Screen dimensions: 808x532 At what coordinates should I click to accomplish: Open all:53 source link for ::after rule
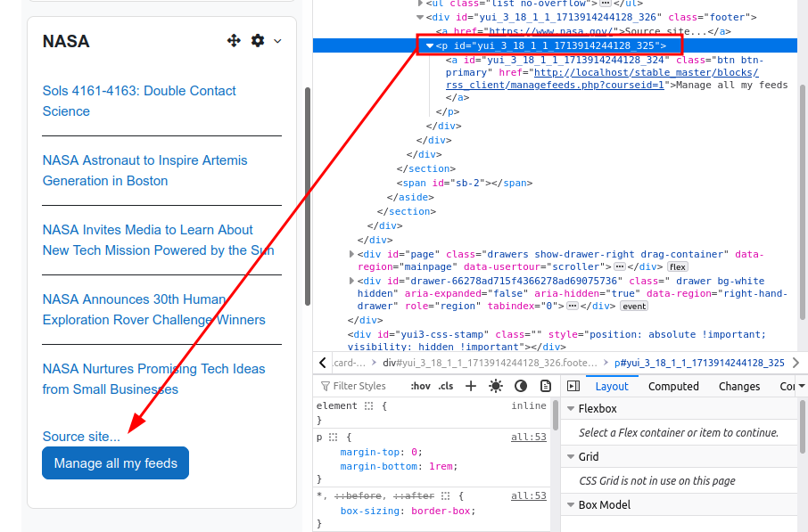pos(529,496)
